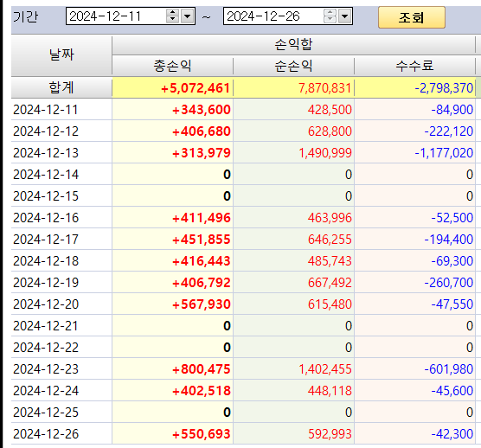481x448 pixels.
Task: Increment the end date with up stepper arrow
Action: 330,13
